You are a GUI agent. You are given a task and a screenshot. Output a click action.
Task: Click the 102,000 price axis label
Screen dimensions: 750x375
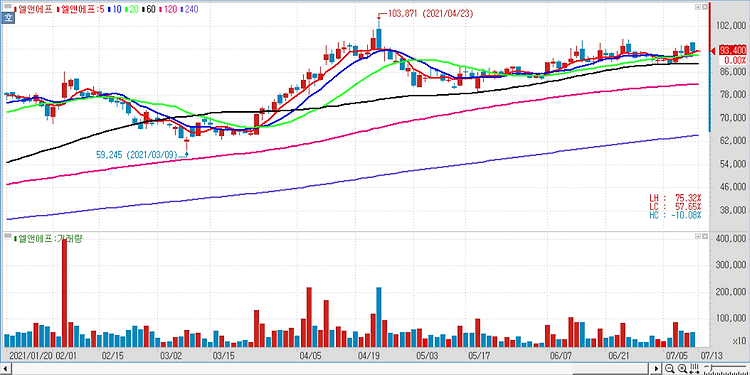tap(730, 26)
